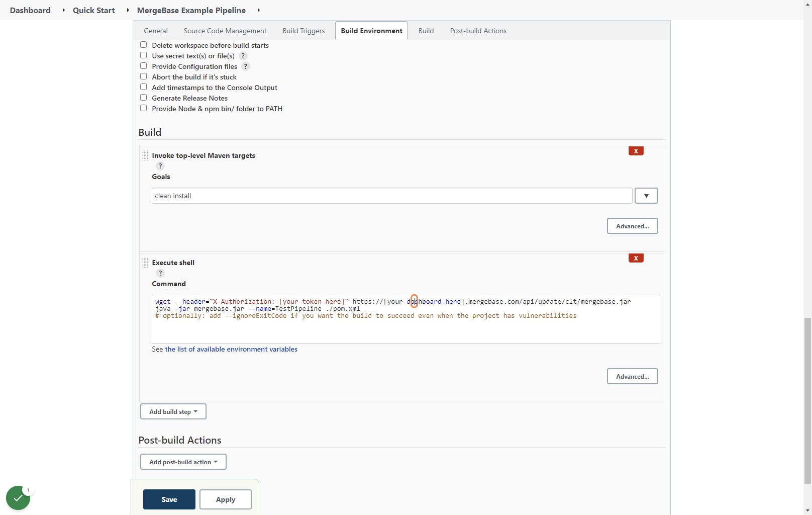Enable Provide Node & npm bin/ folder to PATH
812x515 pixels.
[x=143, y=108]
